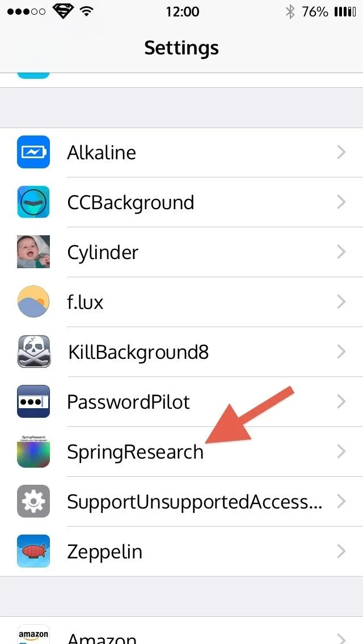Viewport: 363px width, 644px height.
Task: Expand the f.lux row chevron
Action: click(341, 302)
